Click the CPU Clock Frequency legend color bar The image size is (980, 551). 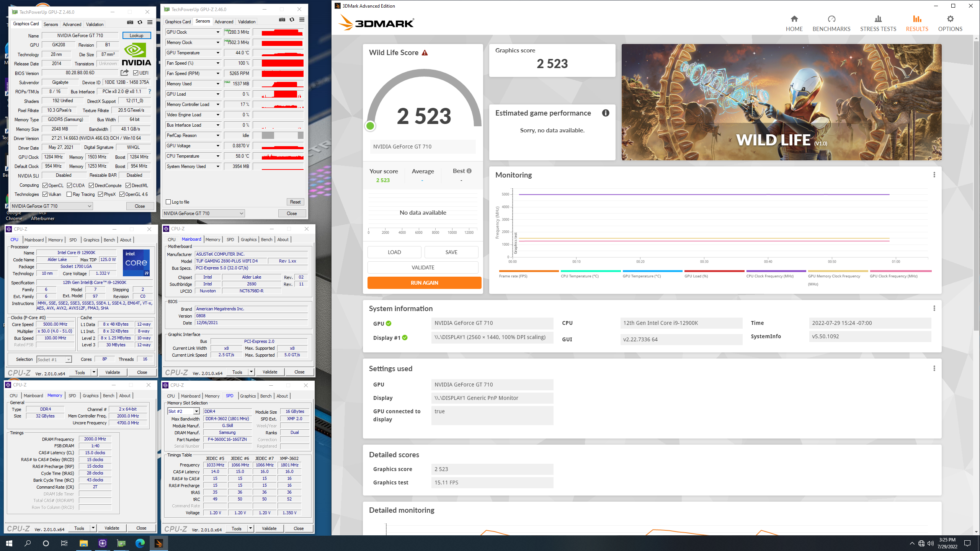click(x=776, y=271)
